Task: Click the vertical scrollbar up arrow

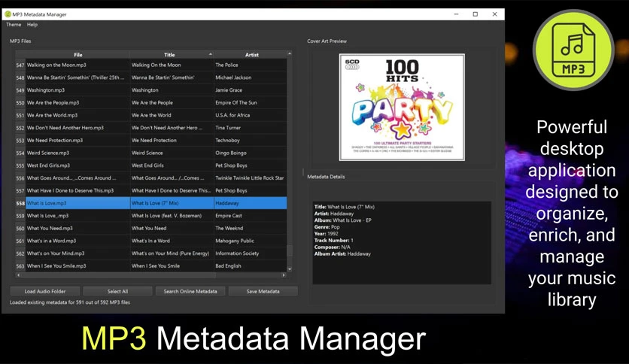Action: 290,53
